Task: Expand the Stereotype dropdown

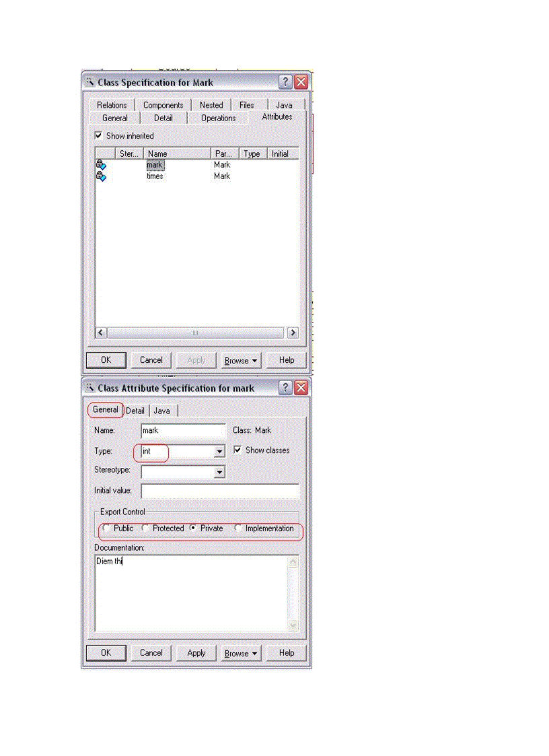Action: (219, 473)
